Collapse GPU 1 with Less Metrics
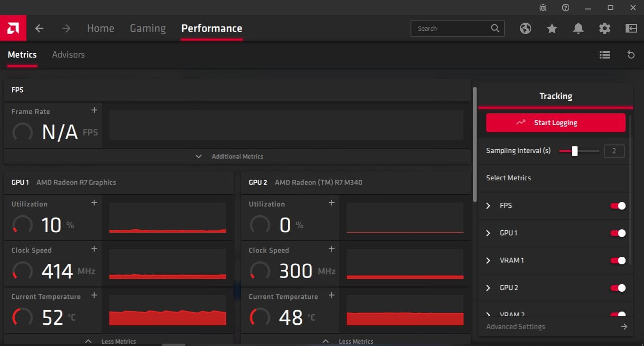 [x=118, y=341]
